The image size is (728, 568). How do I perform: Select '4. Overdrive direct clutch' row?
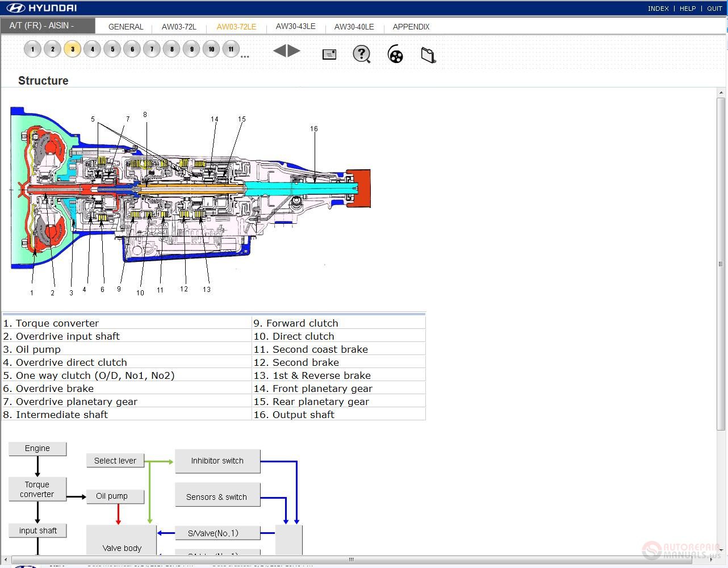point(127,362)
